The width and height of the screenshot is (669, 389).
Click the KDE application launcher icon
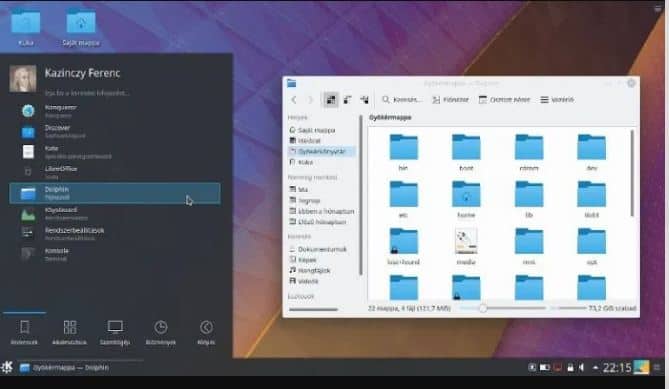click(x=7, y=367)
